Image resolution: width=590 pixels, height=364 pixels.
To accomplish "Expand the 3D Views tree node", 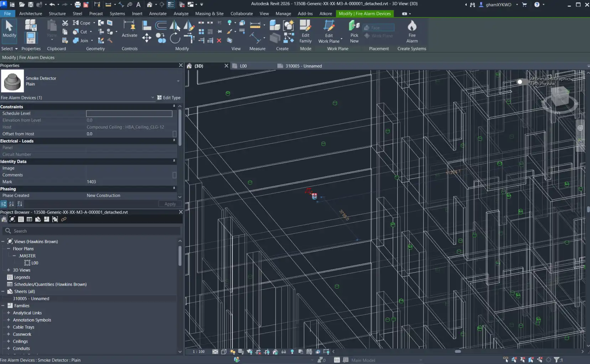I will pos(9,270).
